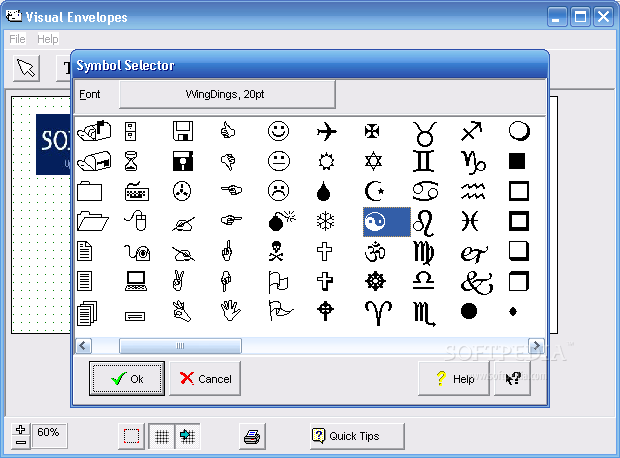Viewport: 620px width, 458px height.
Task: Choose the stacked documents symbol
Action: coord(87,313)
